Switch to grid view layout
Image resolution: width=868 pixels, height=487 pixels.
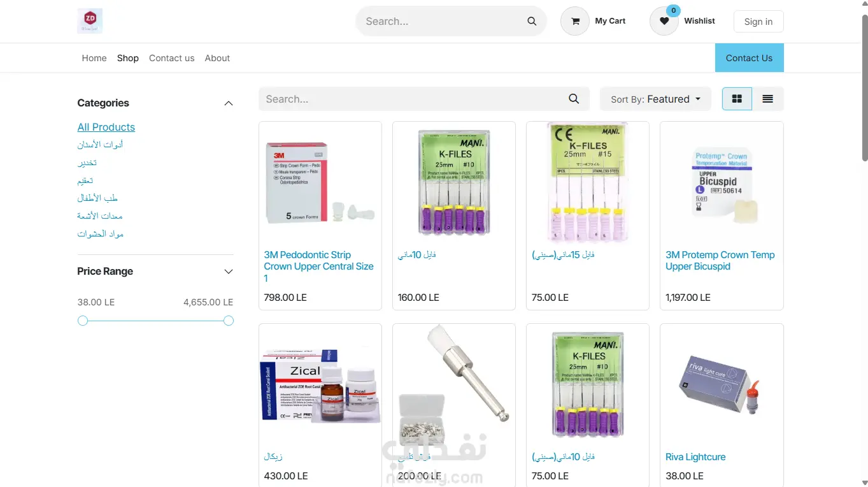[x=737, y=99]
